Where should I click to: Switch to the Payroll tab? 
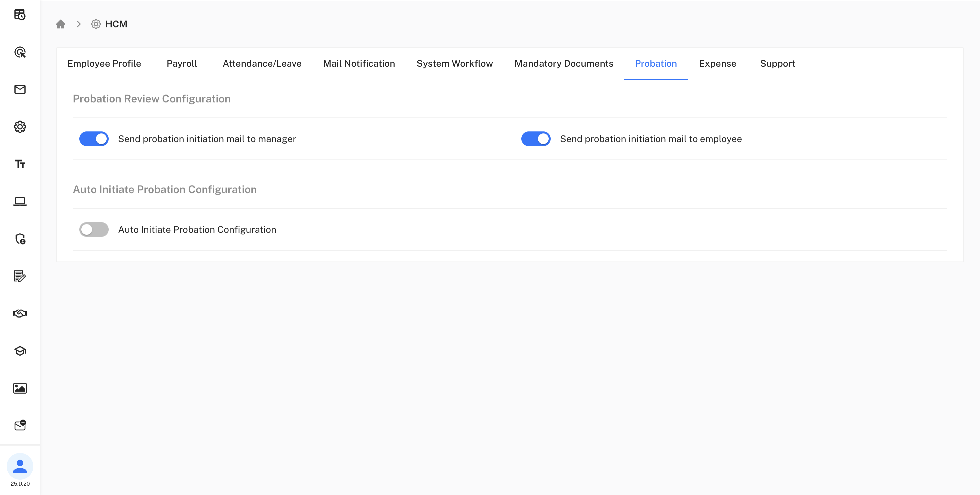click(x=181, y=64)
